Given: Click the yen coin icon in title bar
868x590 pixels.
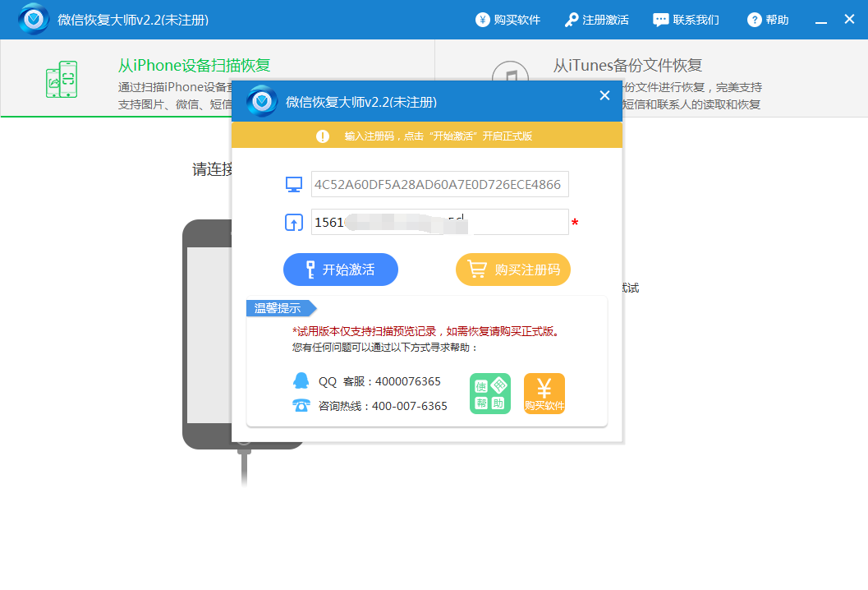Looking at the screenshot, I should pyautogui.click(x=483, y=20).
